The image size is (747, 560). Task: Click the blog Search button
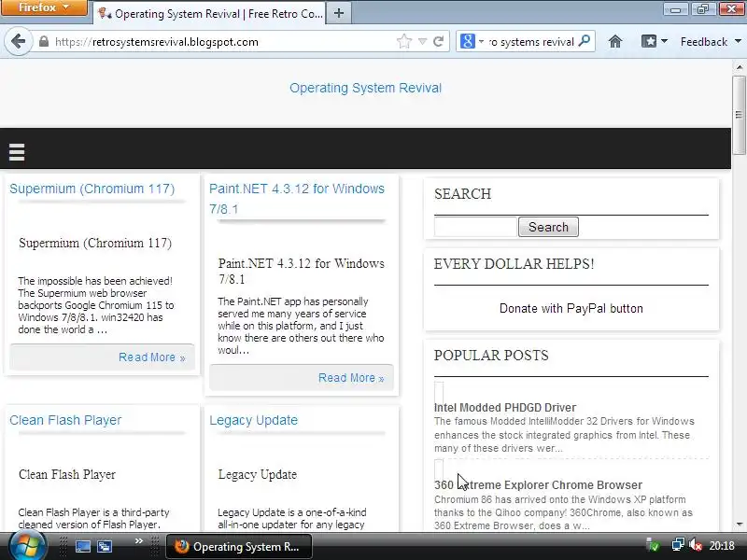click(x=548, y=227)
